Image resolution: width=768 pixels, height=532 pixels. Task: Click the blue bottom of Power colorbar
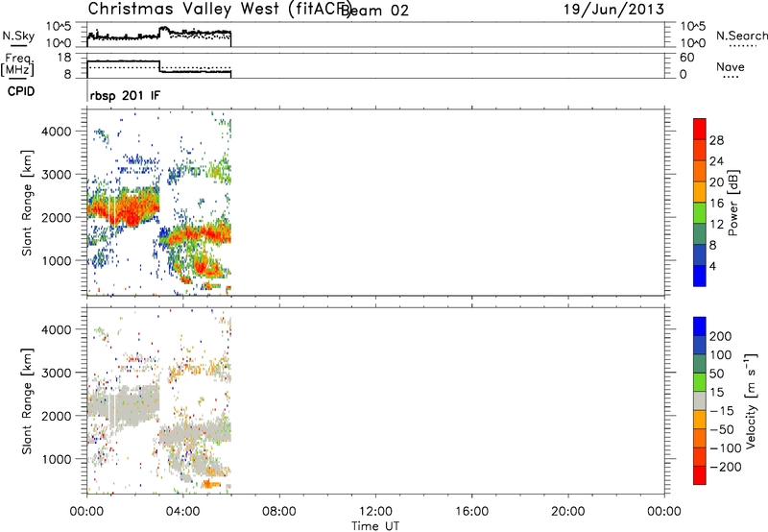[x=700, y=276]
